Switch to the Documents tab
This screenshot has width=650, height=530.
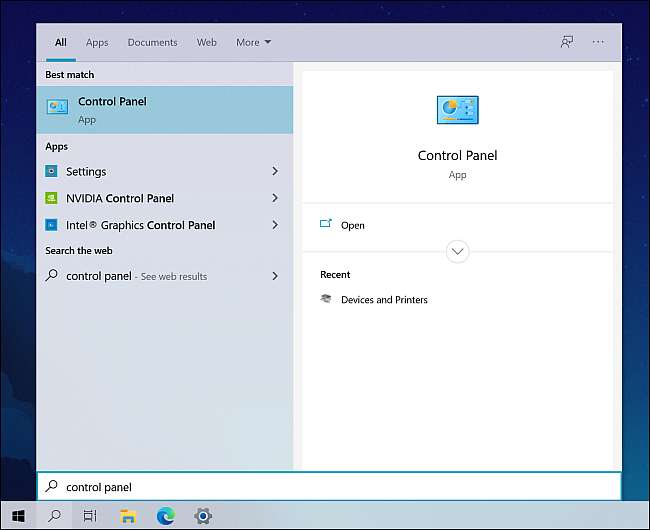point(152,42)
